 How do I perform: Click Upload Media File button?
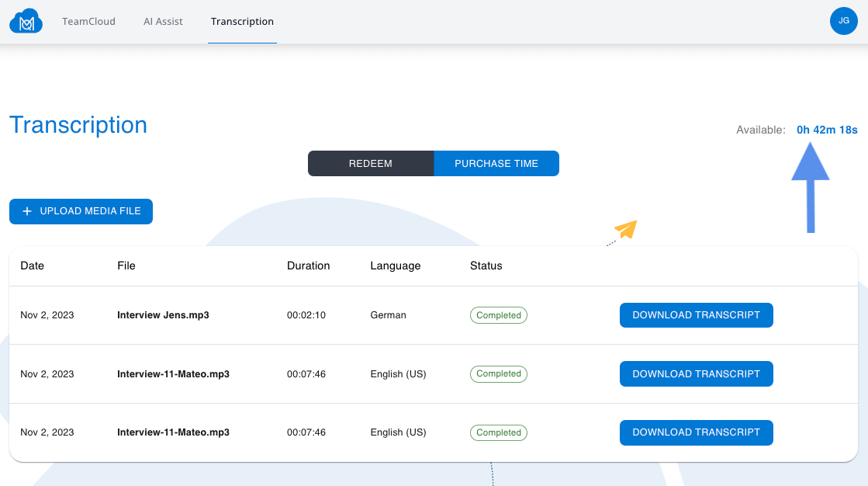pos(81,211)
